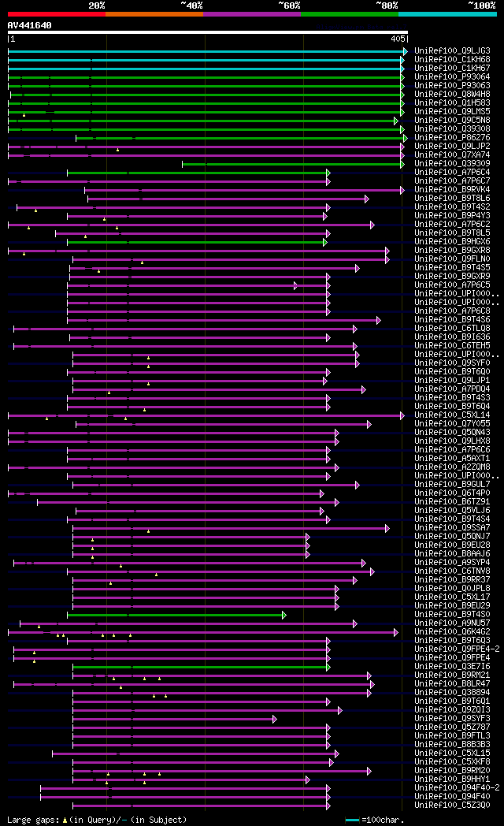Select the UniRef100_B6TZ91 label

click(452, 503)
